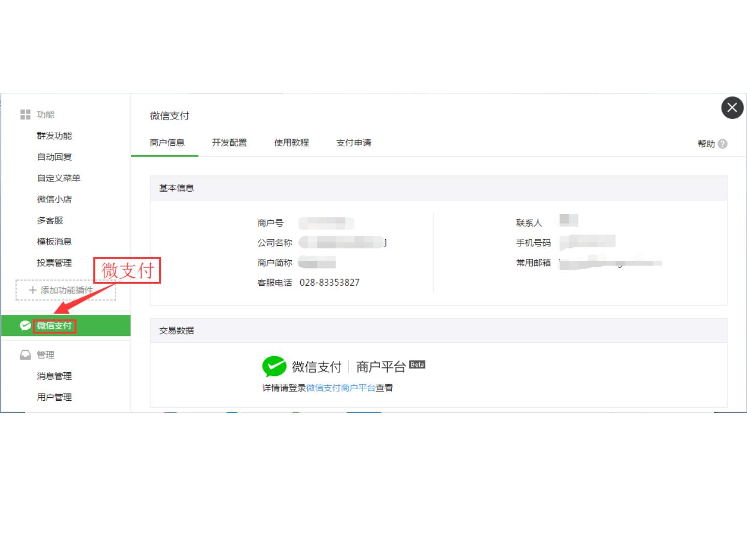Go to 微信小店 in the sidebar
Screen dimensions: 747x560
(54, 200)
